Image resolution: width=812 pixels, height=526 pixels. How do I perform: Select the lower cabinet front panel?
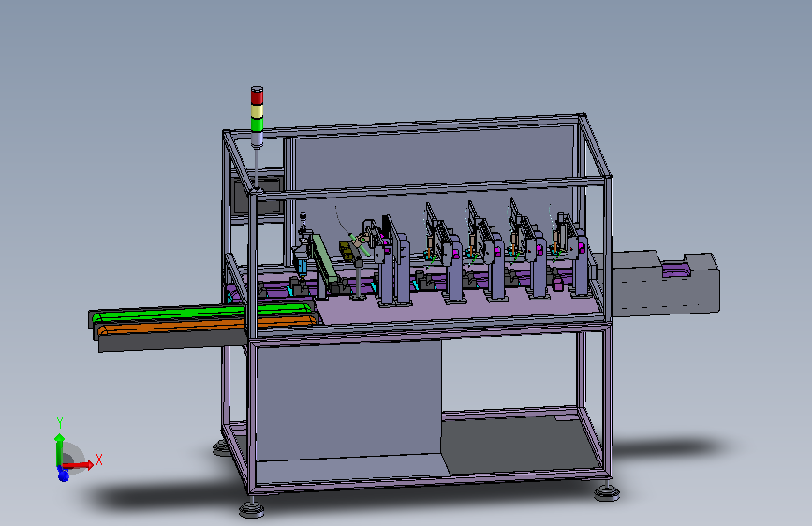tap(348, 400)
